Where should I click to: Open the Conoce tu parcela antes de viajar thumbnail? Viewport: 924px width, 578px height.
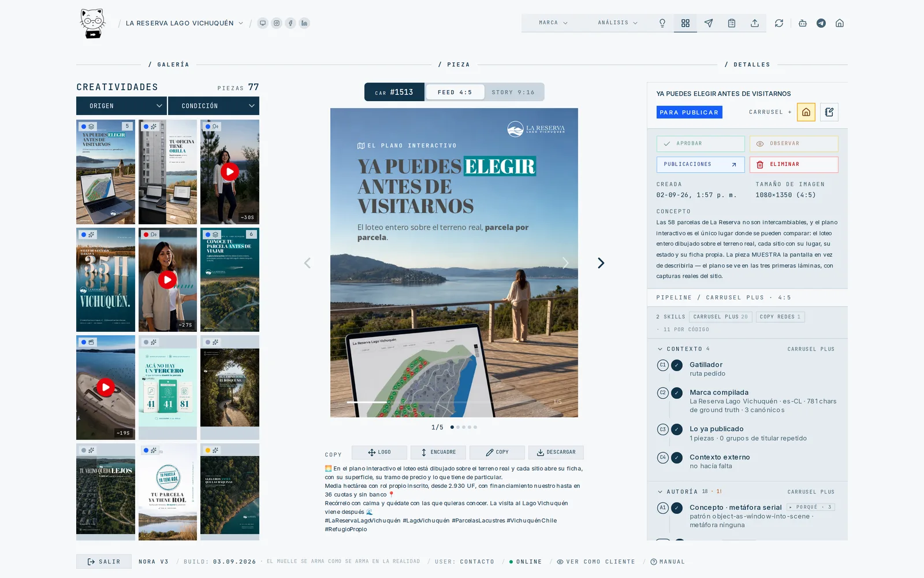point(230,280)
